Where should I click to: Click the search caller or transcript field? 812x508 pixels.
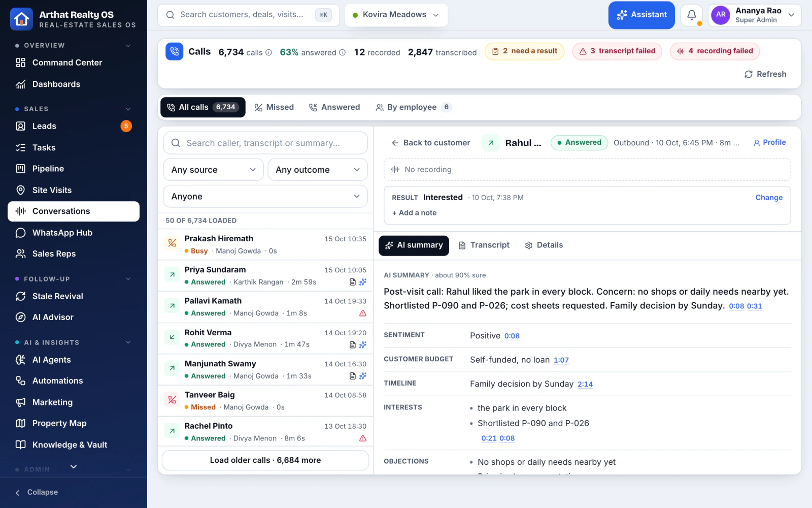click(265, 143)
